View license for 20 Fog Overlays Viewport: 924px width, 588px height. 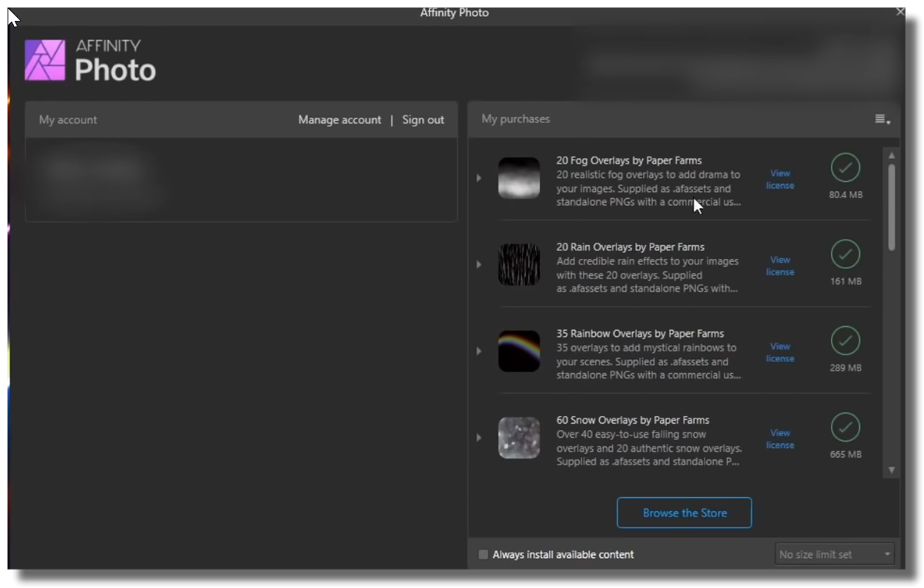(x=780, y=180)
